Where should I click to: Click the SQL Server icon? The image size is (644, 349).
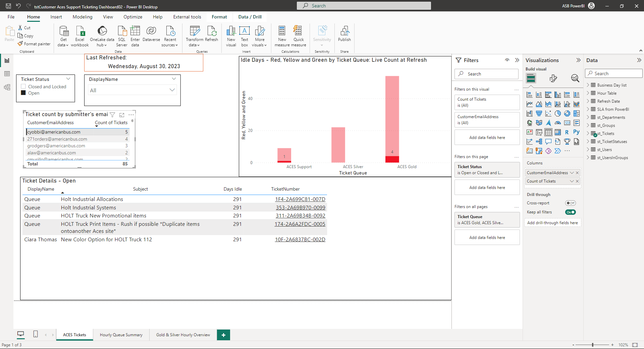[122, 36]
